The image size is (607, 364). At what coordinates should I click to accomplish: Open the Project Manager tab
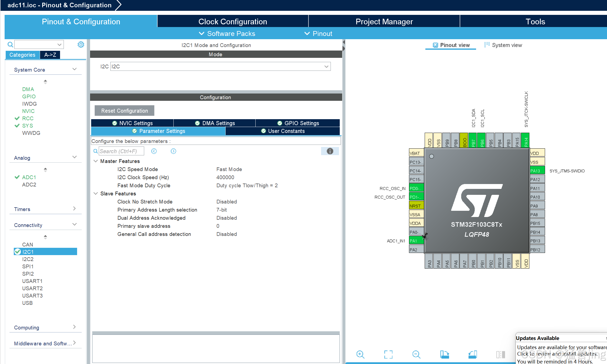[x=384, y=21]
